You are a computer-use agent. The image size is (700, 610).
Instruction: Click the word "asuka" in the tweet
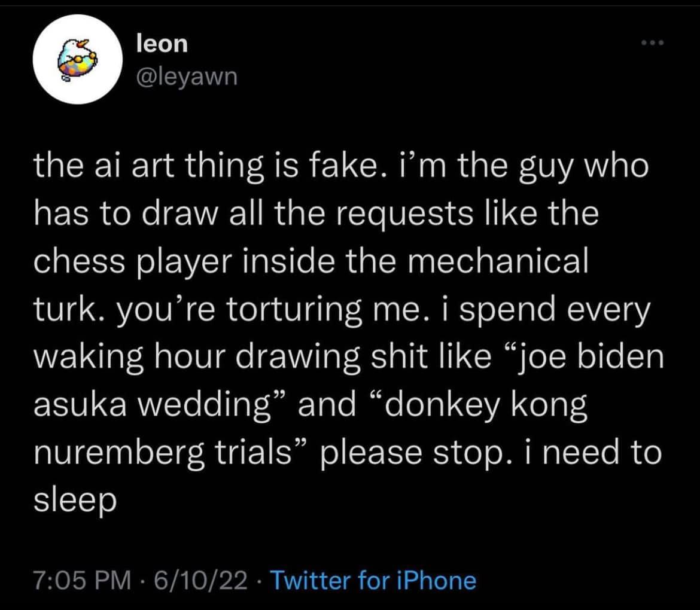(x=80, y=406)
